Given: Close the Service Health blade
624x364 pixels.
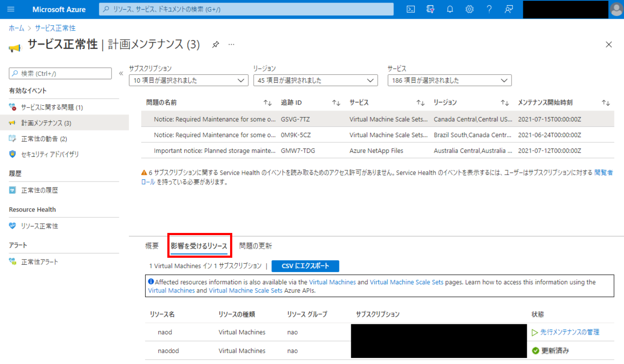Looking at the screenshot, I should (x=609, y=44).
